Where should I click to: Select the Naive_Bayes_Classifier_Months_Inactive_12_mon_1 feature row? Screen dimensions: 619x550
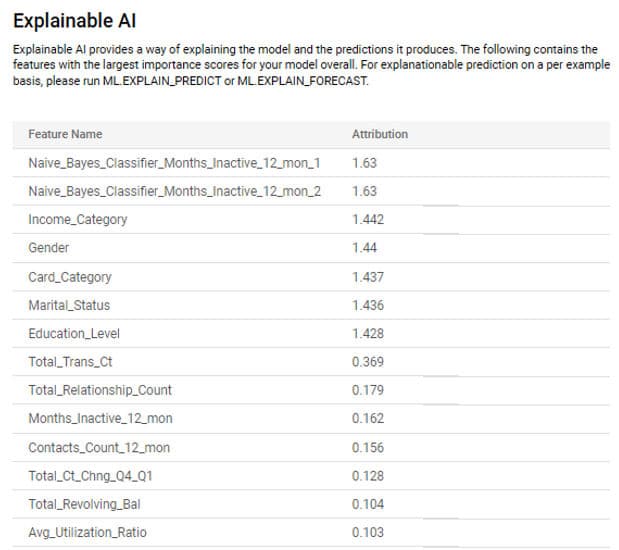tap(174, 163)
